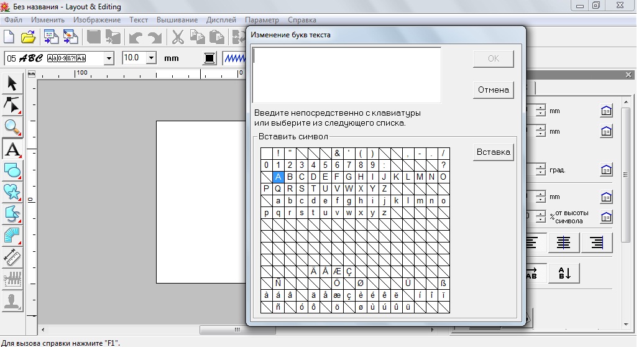Select the Measure ruler tool

click(12, 257)
